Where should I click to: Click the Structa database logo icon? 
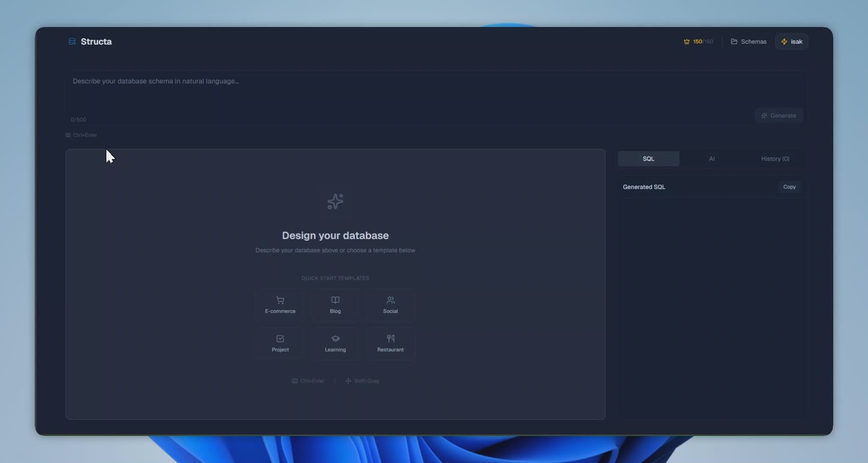72,42
